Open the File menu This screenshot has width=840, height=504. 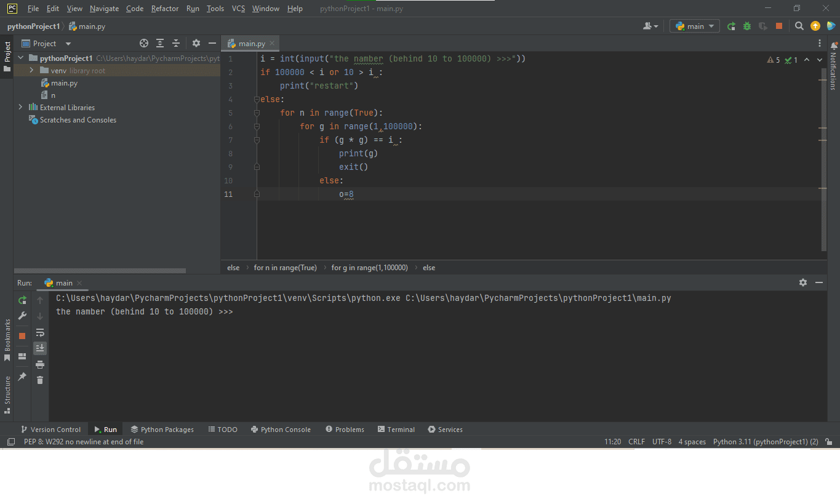(x=33, y=9)
